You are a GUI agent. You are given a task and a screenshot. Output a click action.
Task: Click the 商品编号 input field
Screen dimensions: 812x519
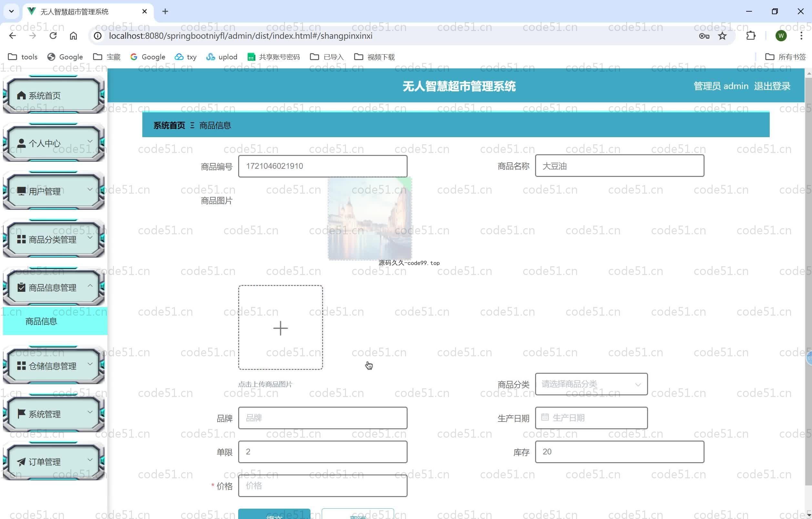323,166
